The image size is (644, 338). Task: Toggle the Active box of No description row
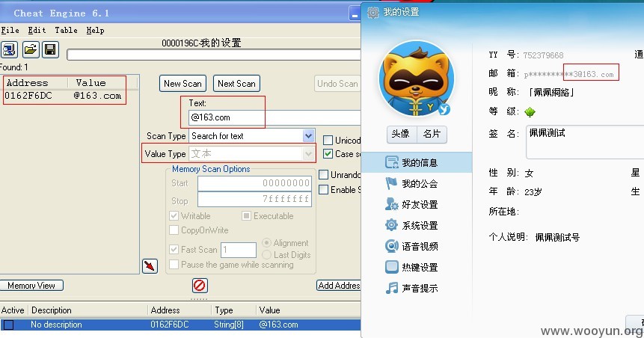8,325
